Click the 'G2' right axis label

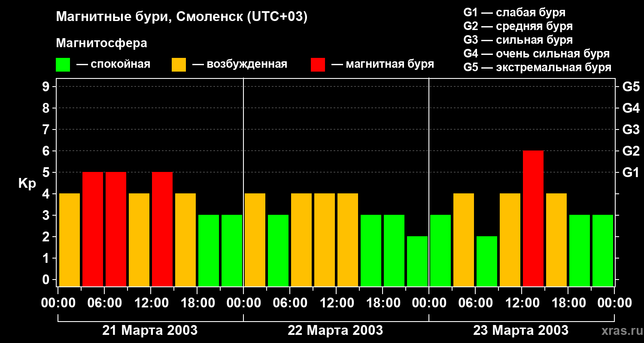(x=631, y=151)
